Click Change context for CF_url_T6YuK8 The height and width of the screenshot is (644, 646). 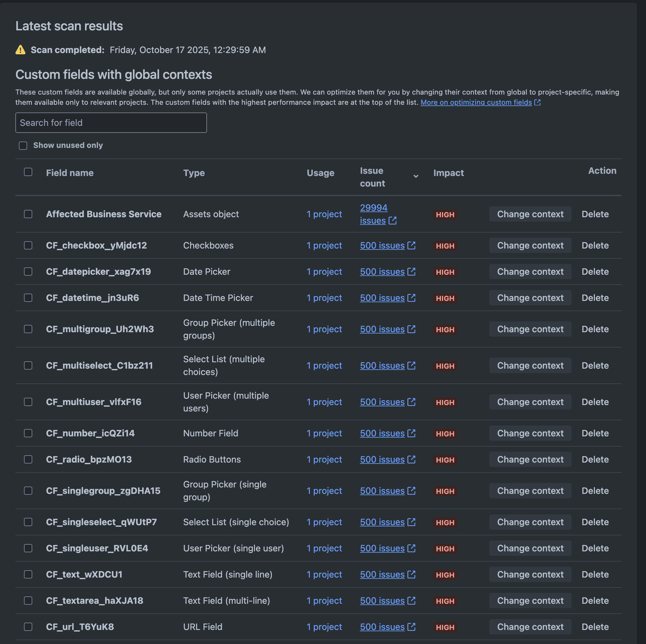pos(530,627)
